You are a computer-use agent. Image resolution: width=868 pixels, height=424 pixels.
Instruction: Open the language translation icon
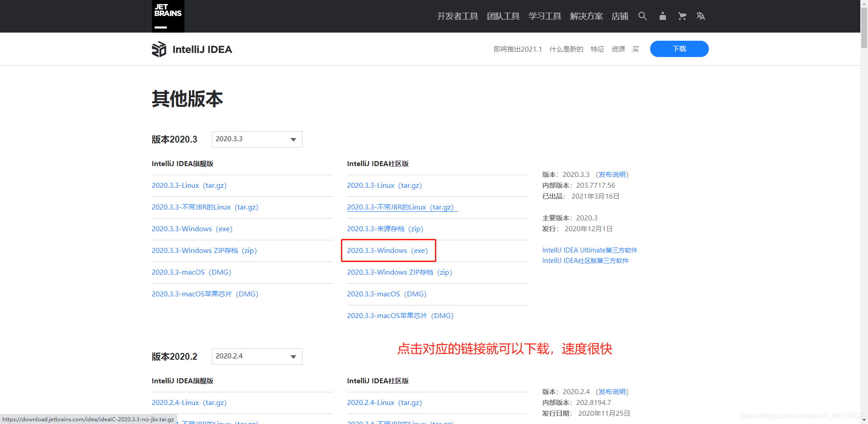pos(701,16)
